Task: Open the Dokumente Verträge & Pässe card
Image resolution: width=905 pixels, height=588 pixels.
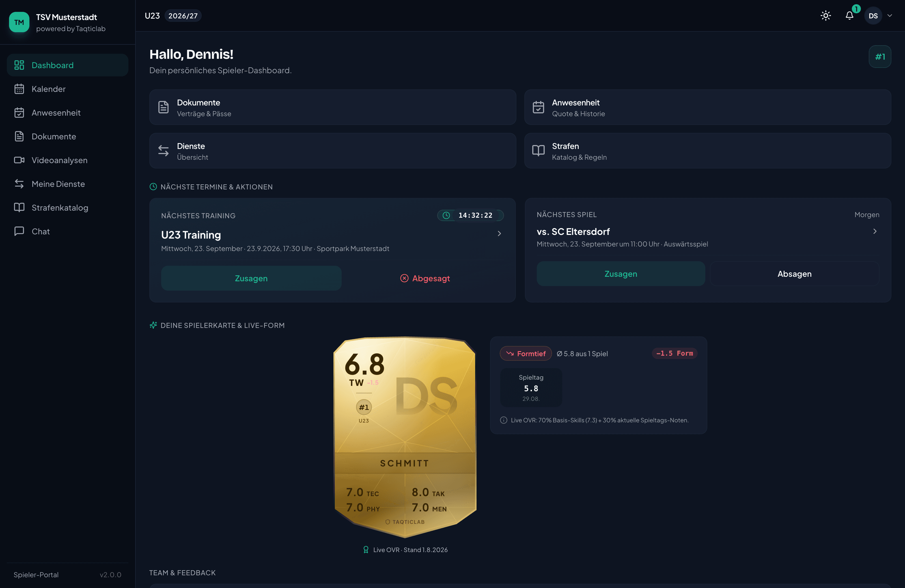Action: point(333,107)
